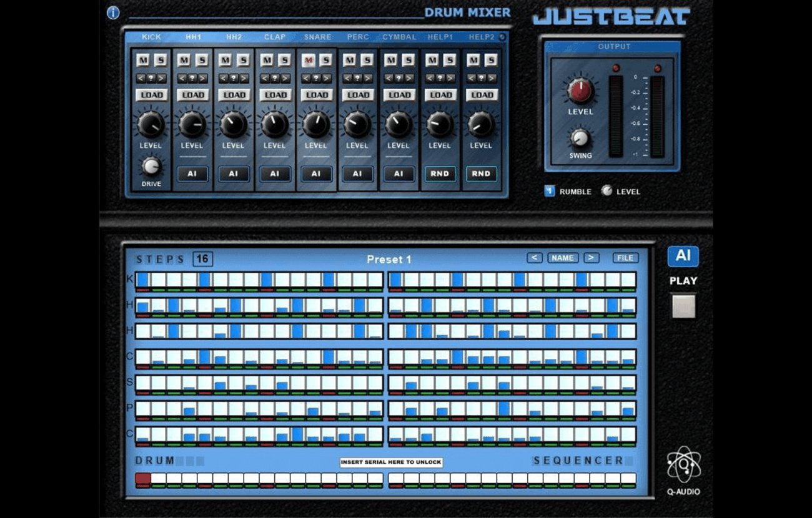Solo the HELP1 channel

449,60
